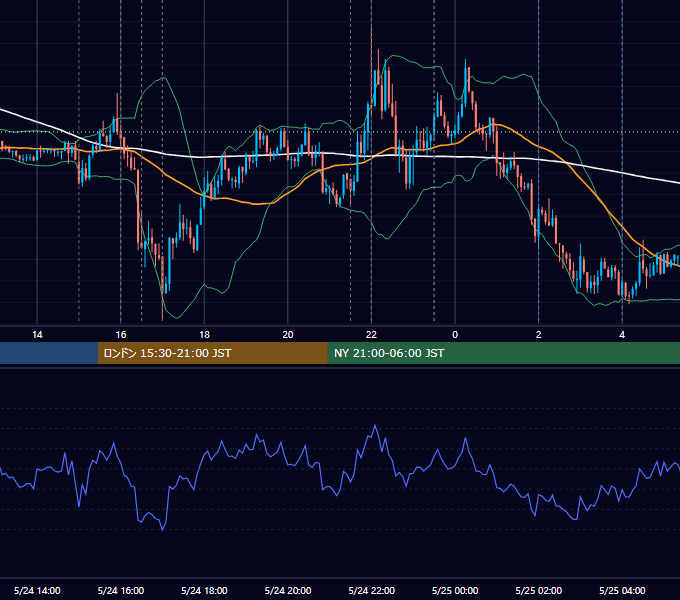Click the 4 hour label on price chart axis
The width and height of the screenshot is (680, 600).
pyautogui.click(x=622, y=335)
